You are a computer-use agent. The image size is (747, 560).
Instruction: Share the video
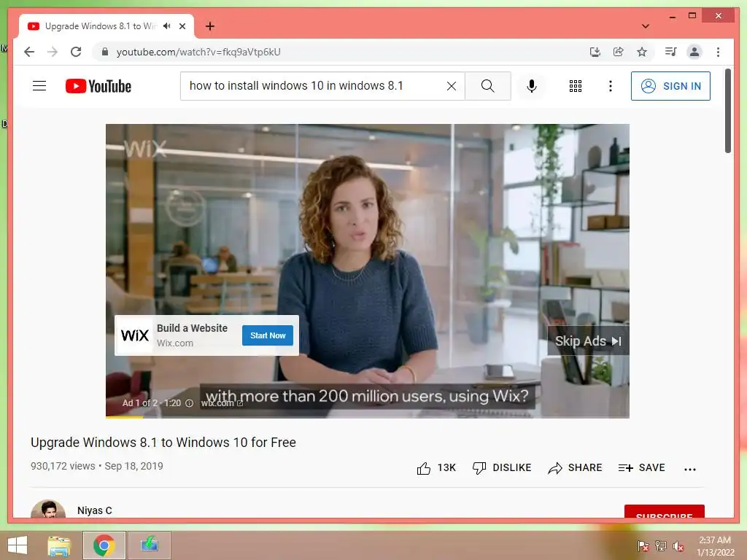point(575,468)
